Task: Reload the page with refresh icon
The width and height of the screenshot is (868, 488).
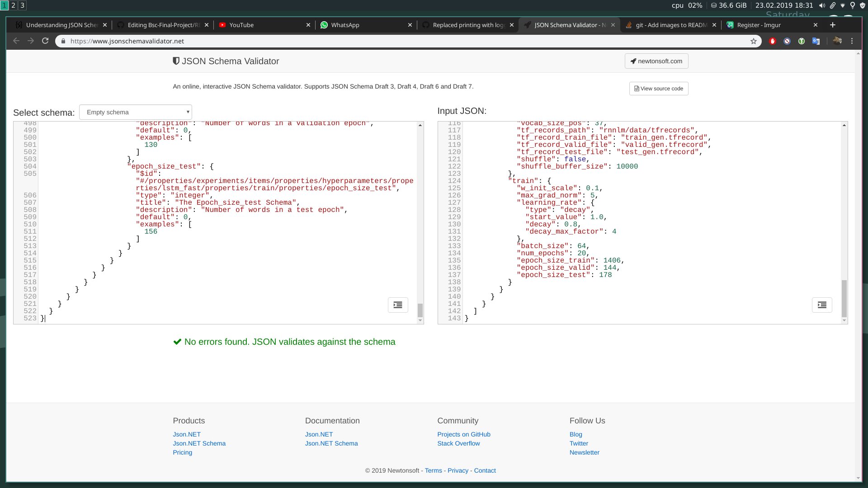Action: coord(45,41)
